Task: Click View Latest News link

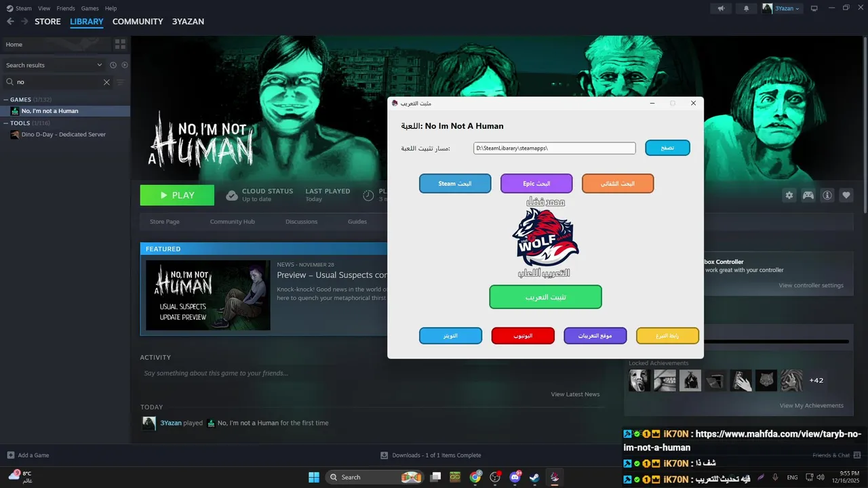Action: click(x=575, y=394)
